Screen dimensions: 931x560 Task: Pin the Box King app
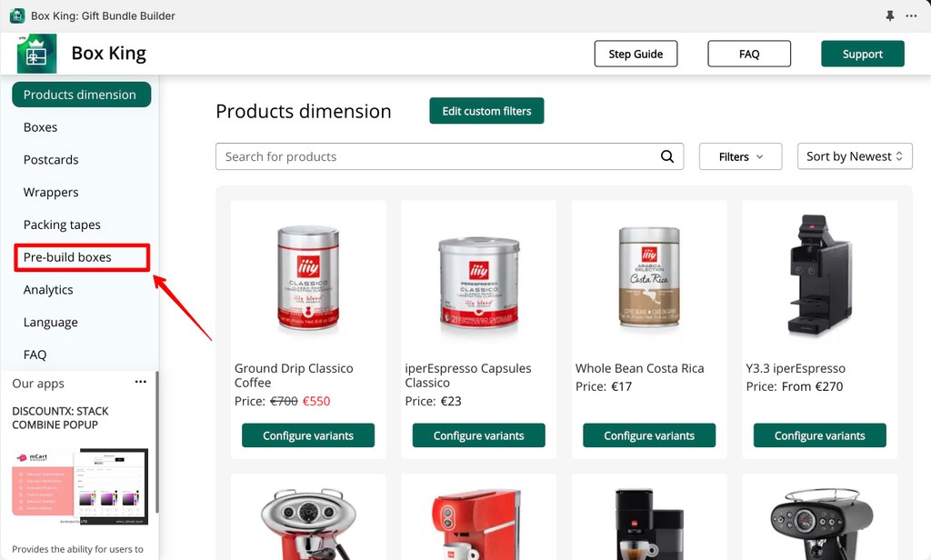pos(889,16)
